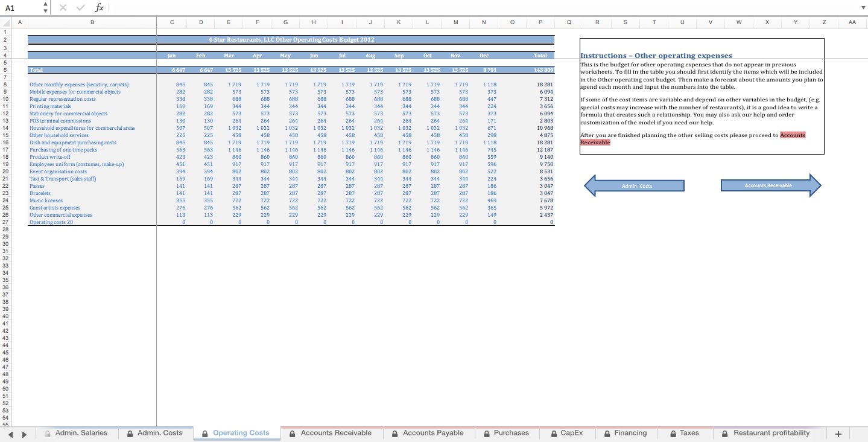Select 'Purchasing of one time packs' label

(63, 150)
